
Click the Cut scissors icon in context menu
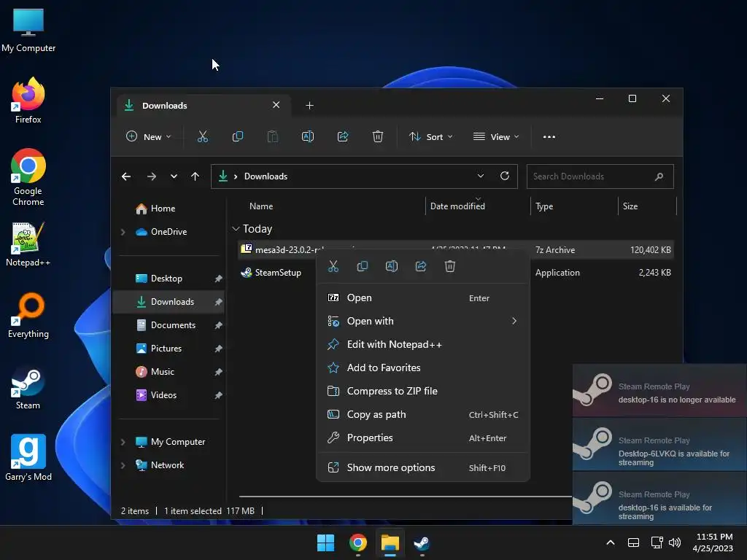coord(333,266)
